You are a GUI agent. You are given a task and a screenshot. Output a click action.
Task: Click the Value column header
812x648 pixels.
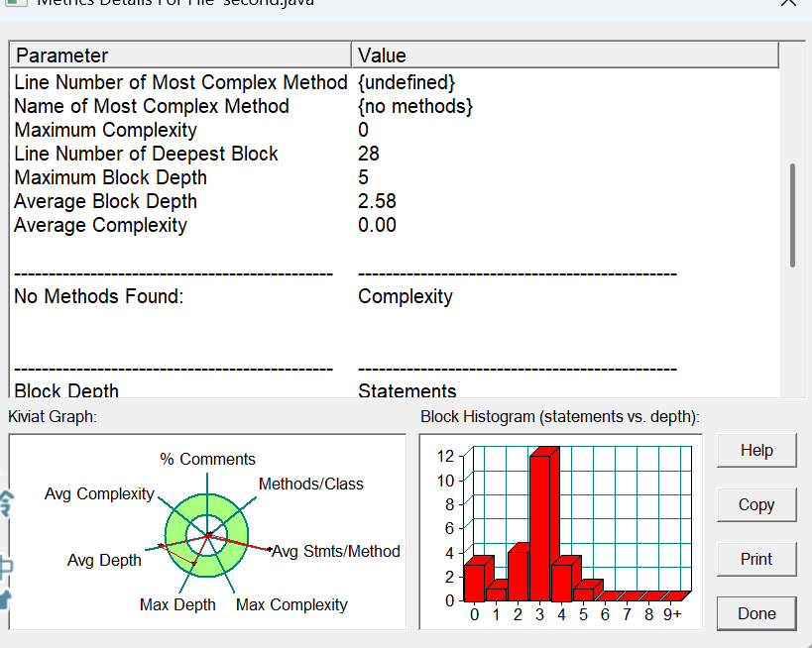tap(565, 55)
